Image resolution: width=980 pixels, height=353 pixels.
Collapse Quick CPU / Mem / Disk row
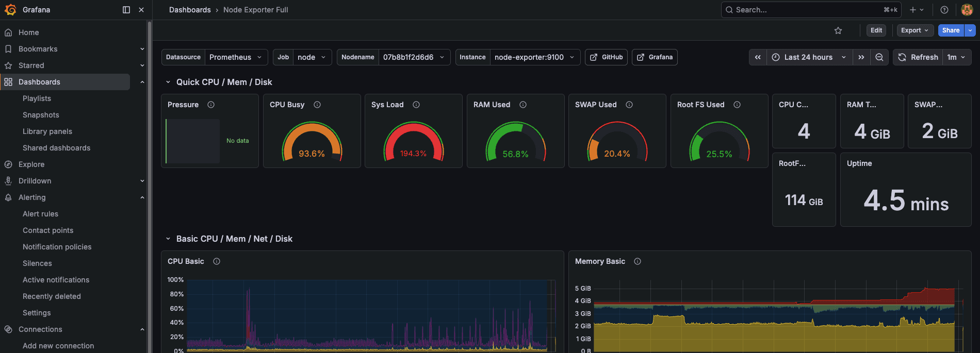point(168,82)
